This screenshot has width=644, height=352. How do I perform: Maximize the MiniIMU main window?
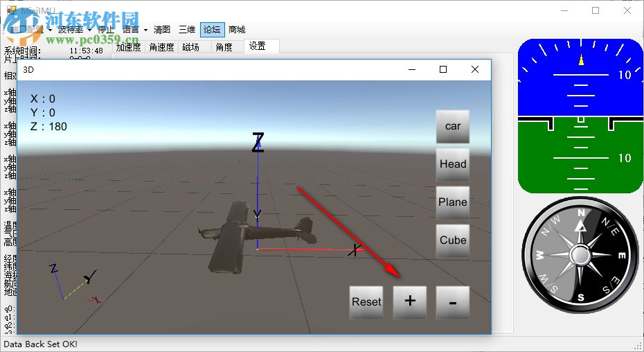[596, 10]
